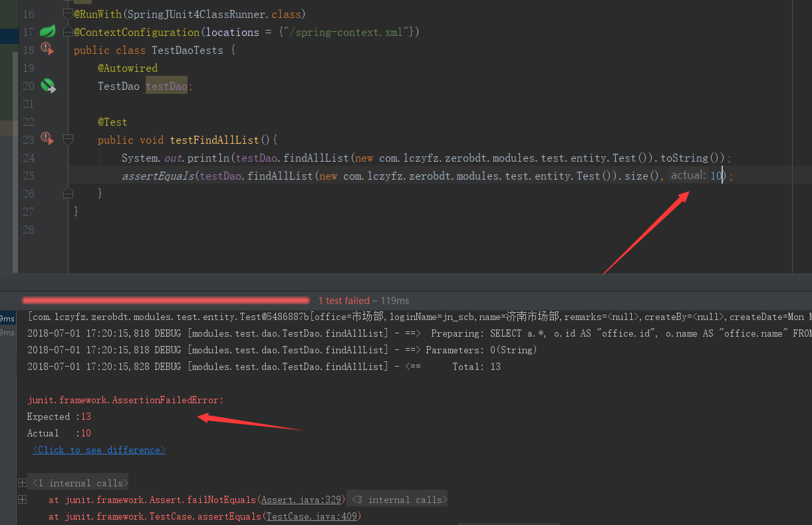This screenshot has width=812, height=525.
Task: Click line number 21 in the gutter
Action: pyautogui.click(x=28, y=104)
